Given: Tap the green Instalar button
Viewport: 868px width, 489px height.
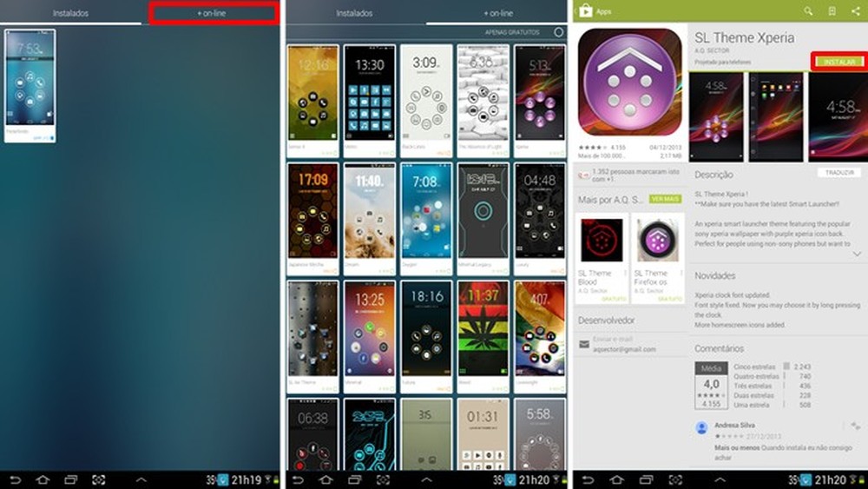Looking at the screenshot, I should click(839, 62).
